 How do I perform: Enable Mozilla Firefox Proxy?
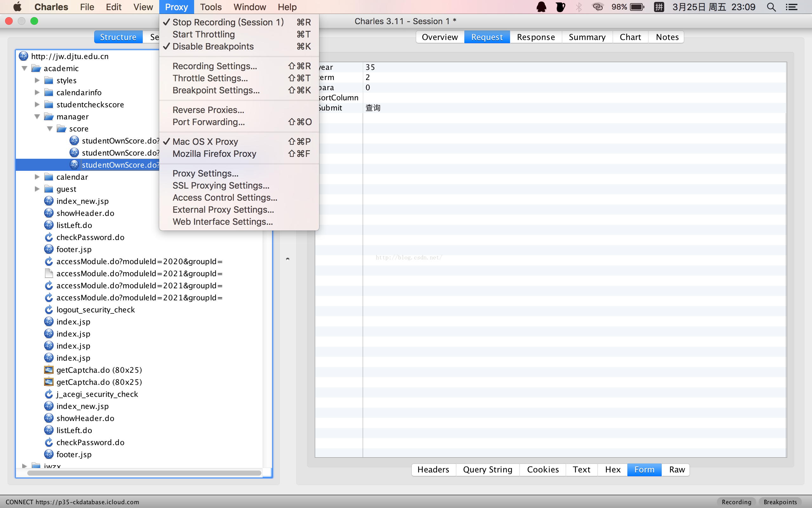[239, 154]
